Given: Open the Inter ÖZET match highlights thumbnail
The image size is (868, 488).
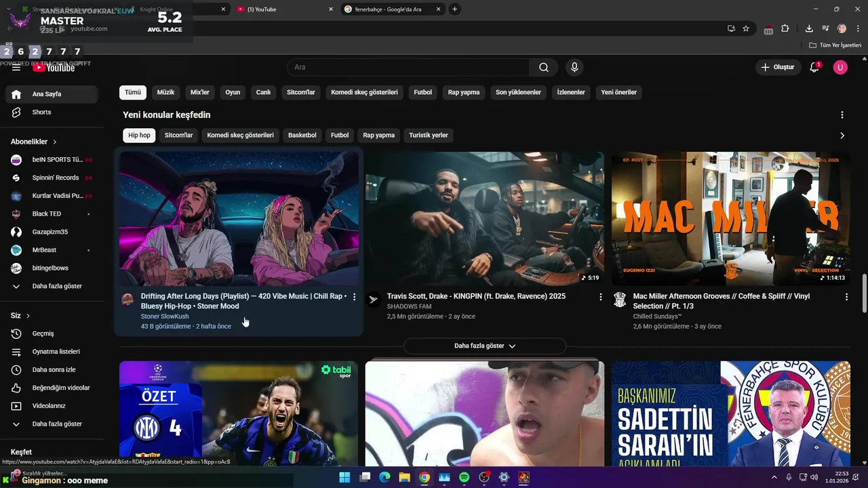Looking at the screenshot, I should click(239, 413).
